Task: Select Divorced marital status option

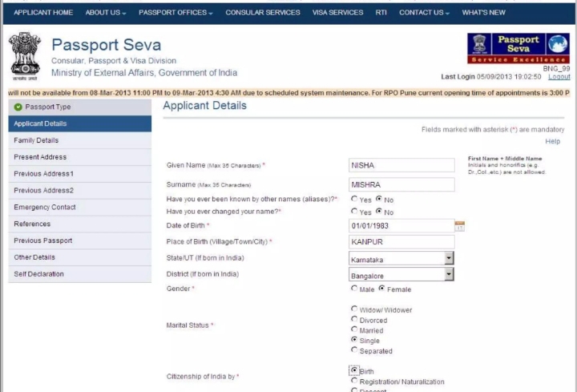Action: (355, 319)
